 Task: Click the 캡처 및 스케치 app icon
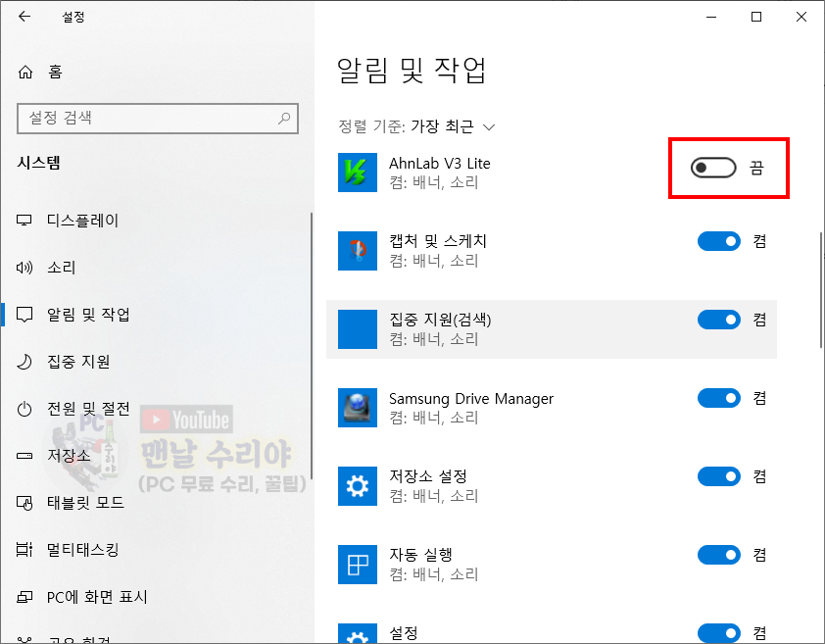click(x=358, y=251)
